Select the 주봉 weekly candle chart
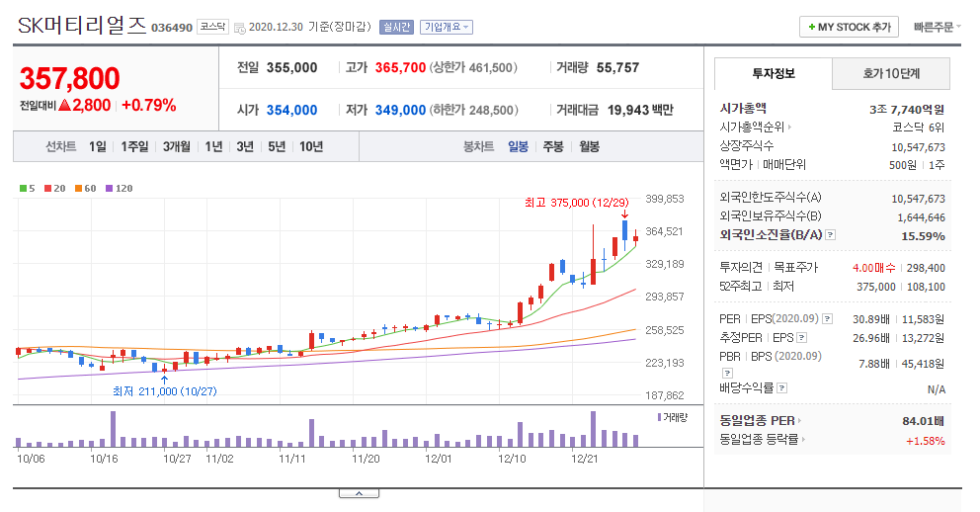Screen dimensions: 980x512 [553, 146]
